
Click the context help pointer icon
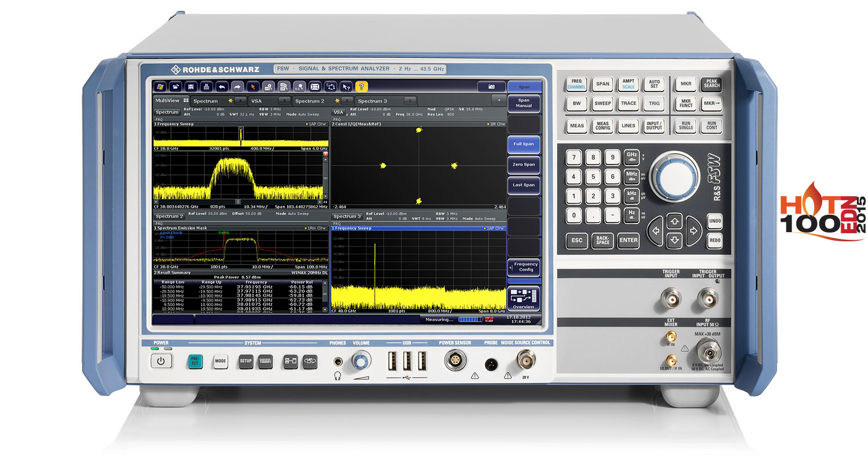[x=346, y=86]
